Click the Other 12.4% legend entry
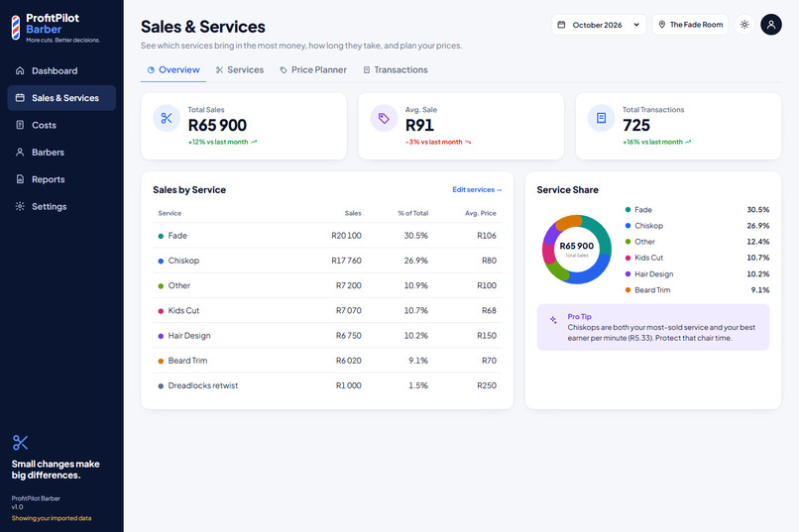Screen dimensions: 799x532 (x=697, y=242)
